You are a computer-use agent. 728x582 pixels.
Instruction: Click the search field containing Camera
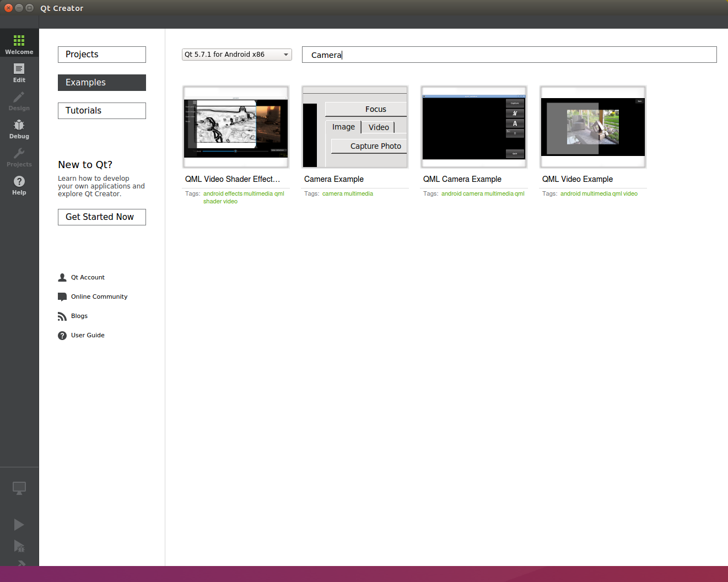pyautogui.click(x=509, y=55)
